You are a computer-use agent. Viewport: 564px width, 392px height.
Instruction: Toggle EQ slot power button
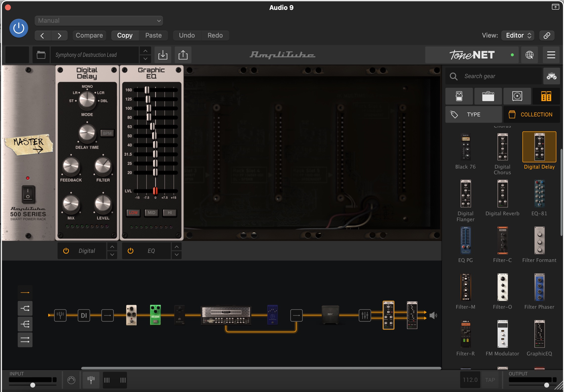pos(130,251)
